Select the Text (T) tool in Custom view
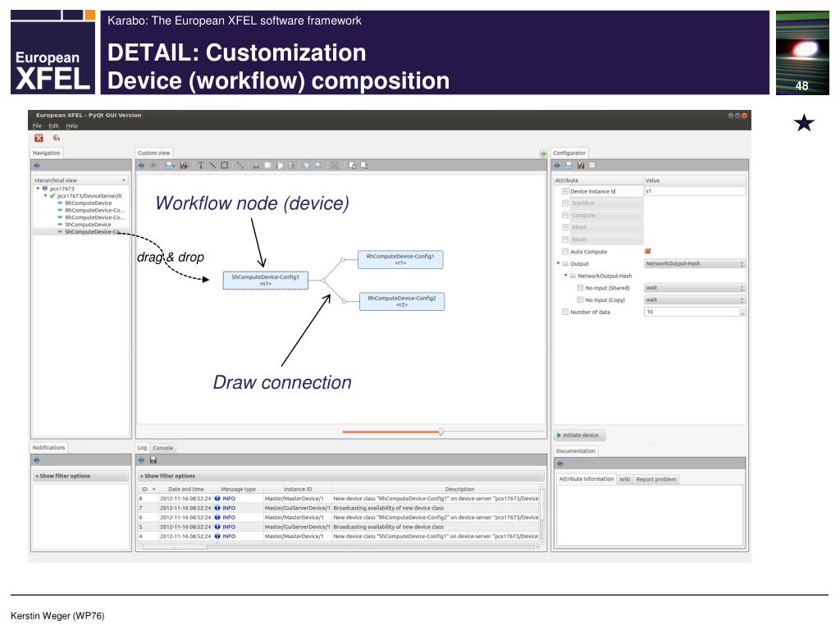 201,166
